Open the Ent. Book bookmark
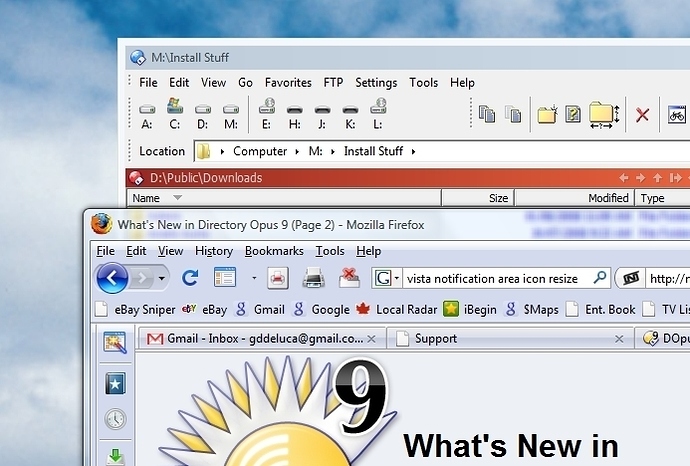 point(600,310)
